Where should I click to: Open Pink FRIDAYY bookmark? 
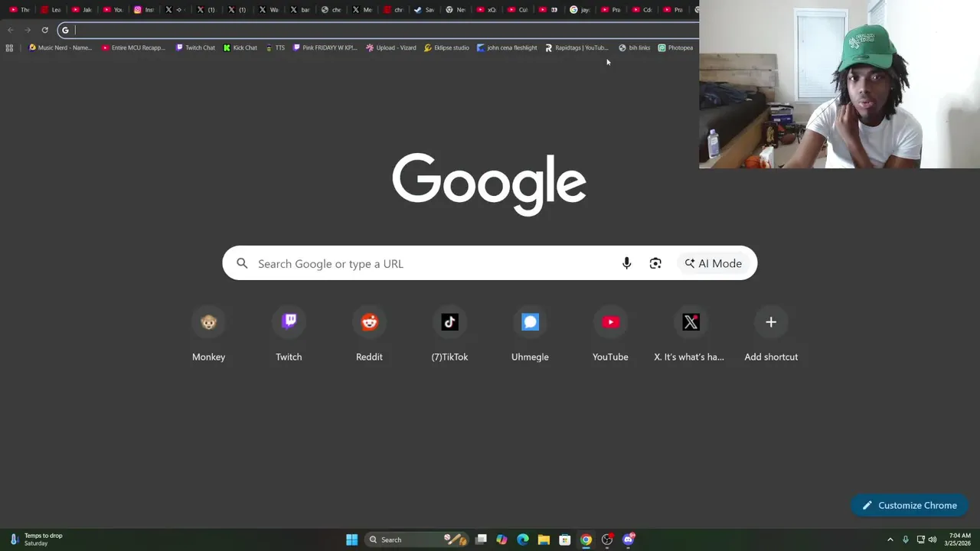pyautogui.click(x=325, y=47)
